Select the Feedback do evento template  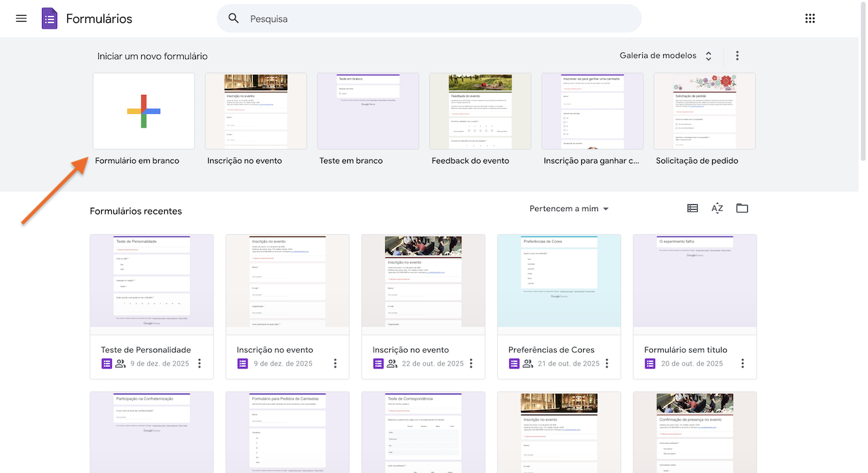pos(480,111)
